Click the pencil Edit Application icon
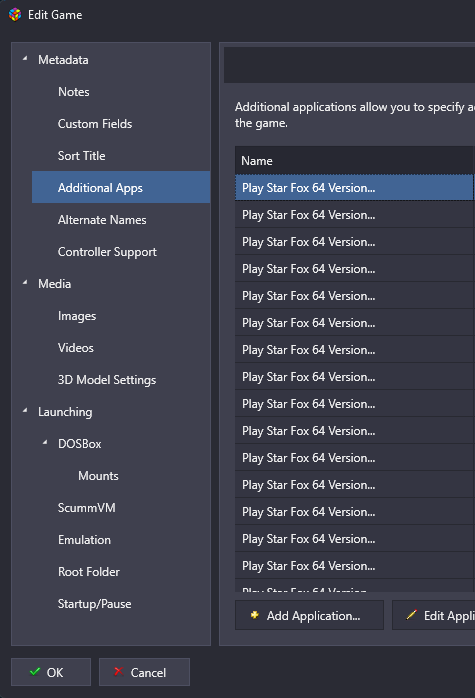This screenshot has height=698, width=475. (412, 615)
